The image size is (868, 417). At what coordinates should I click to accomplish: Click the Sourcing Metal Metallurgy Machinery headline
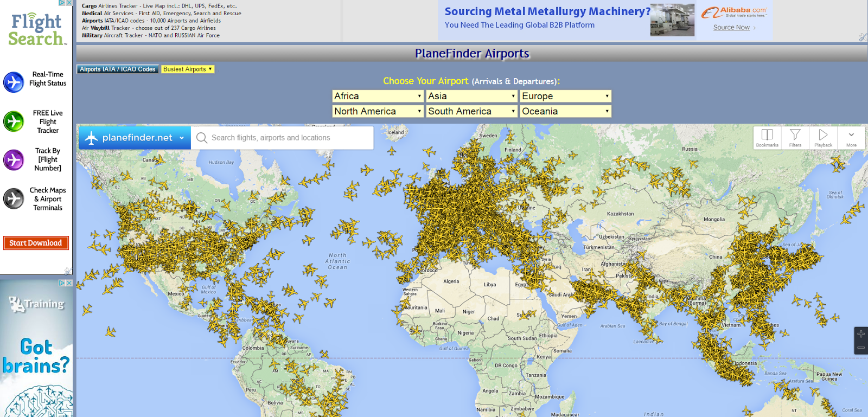click(547, 11)
